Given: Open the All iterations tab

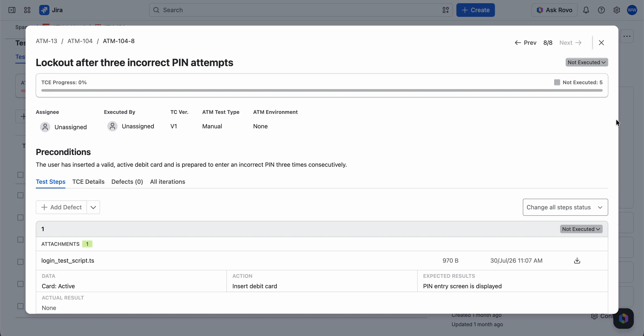Looking at the screenshot, I should click(168, 182).
